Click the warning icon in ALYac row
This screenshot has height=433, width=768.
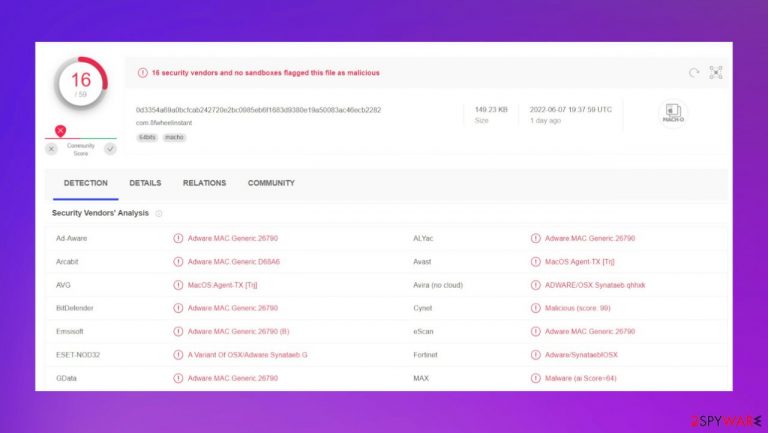536,239
